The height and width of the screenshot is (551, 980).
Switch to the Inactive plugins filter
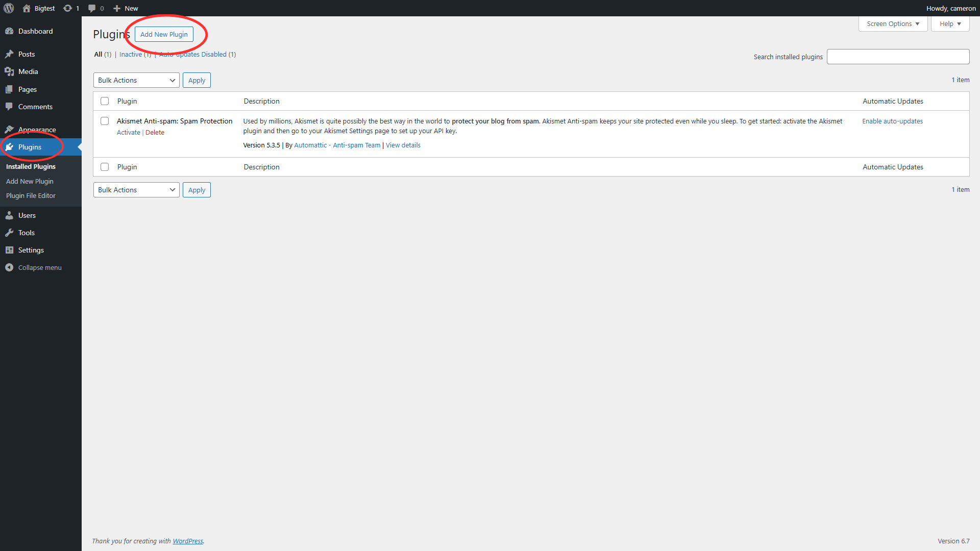131,54
